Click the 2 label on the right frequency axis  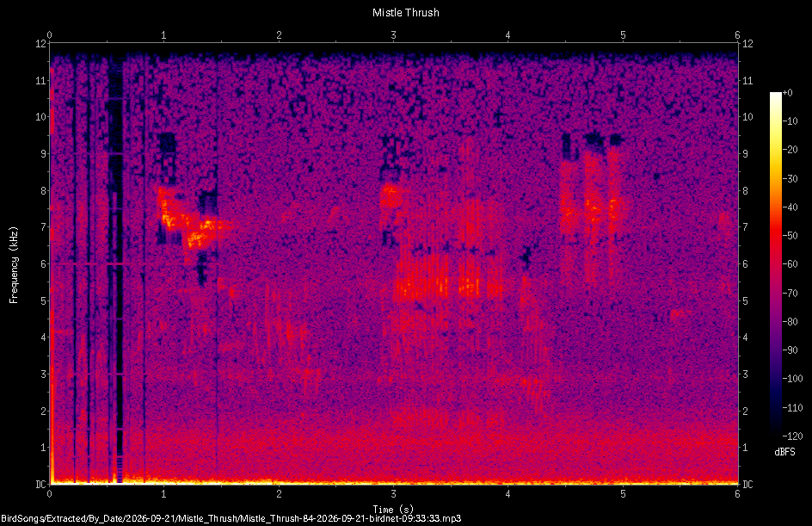point(746,411)
